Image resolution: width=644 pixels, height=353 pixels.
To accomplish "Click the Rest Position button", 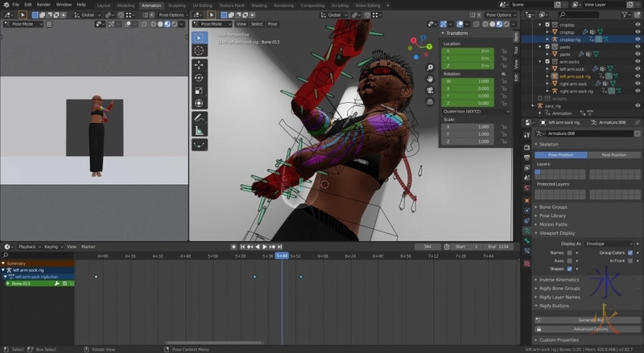I will 613,154.
